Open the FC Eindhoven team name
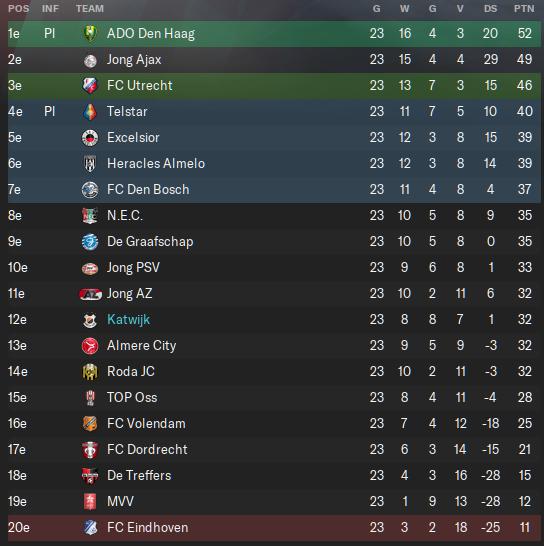Viewport: 544px width, 546px height. (148, 528)
